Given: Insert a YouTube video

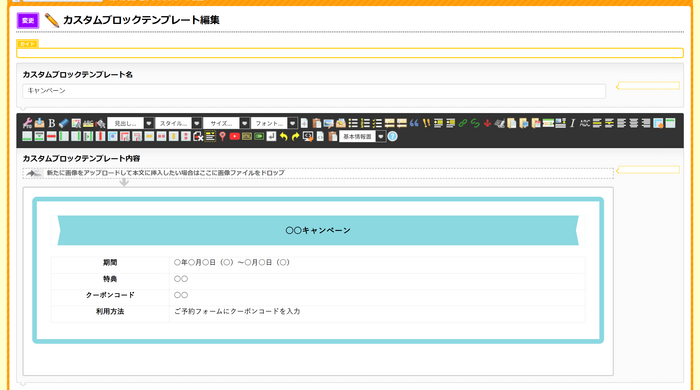Looking at the screenshot, I should click(234, 137).
